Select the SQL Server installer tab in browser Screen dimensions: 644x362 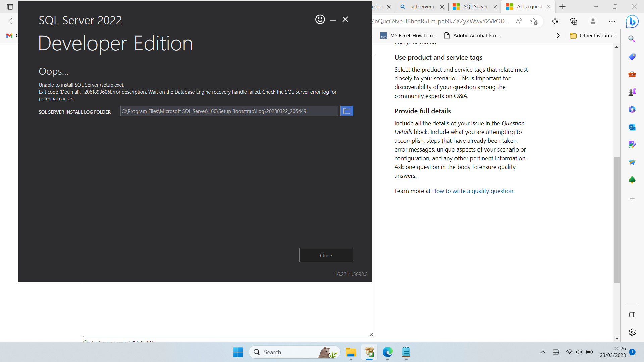476,7
